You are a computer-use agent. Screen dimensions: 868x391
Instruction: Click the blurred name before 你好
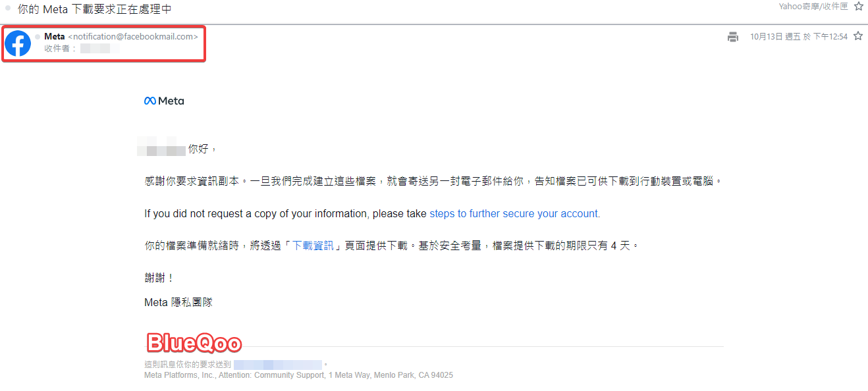pyautogui.click(x=162, y=149)
